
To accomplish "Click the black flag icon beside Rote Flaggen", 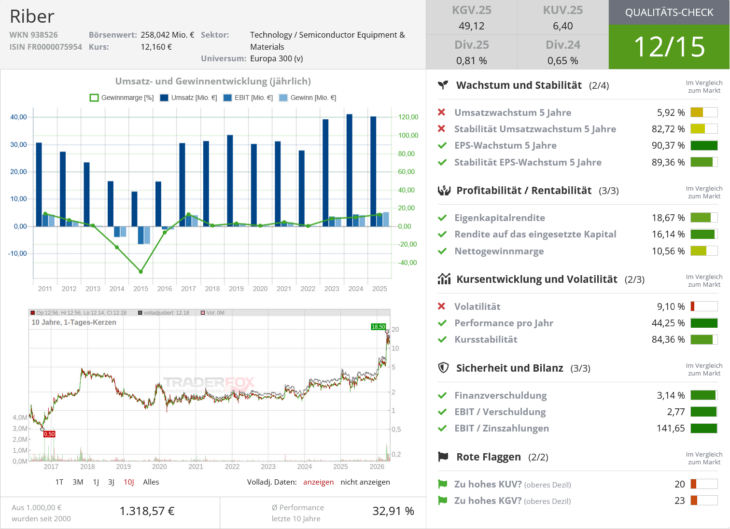I will click(x=443, y=457).
